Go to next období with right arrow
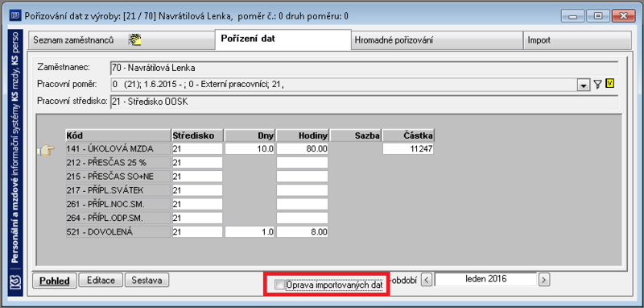Image resolution: width=644 pixels, height=308 pixels. tap(544, 280)
